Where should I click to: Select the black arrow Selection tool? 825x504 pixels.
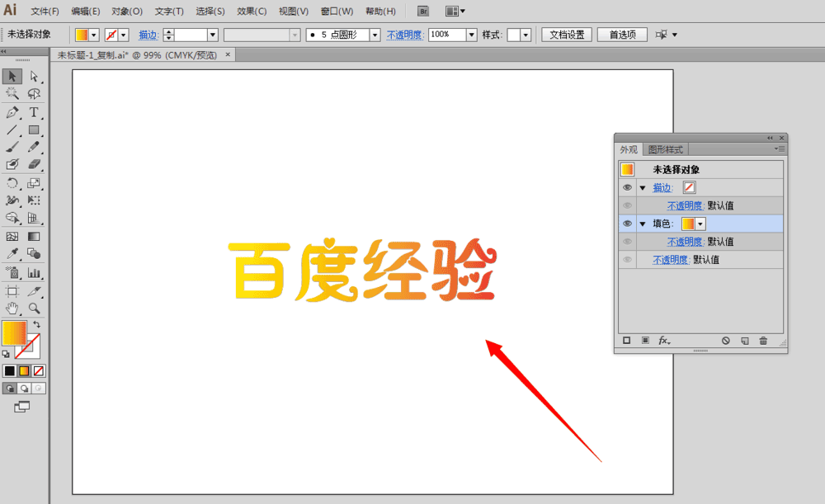pyautogui.click(x=12, y=76)
